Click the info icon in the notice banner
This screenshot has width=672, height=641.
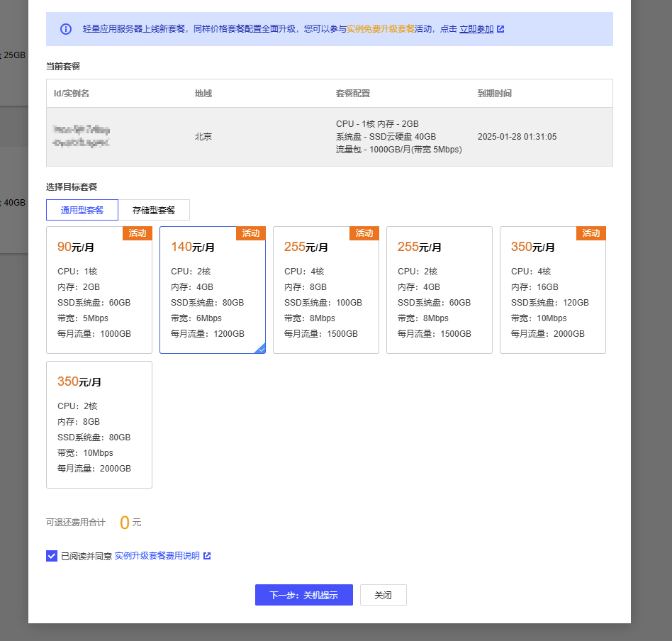click(x=66, y=29)
